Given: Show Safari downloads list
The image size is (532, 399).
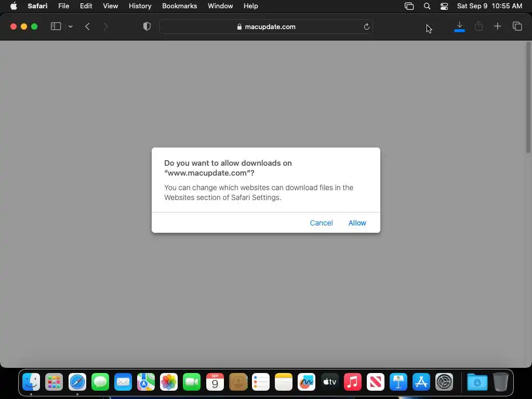Looking at the screenshot, I should click(x=459, y=26).
